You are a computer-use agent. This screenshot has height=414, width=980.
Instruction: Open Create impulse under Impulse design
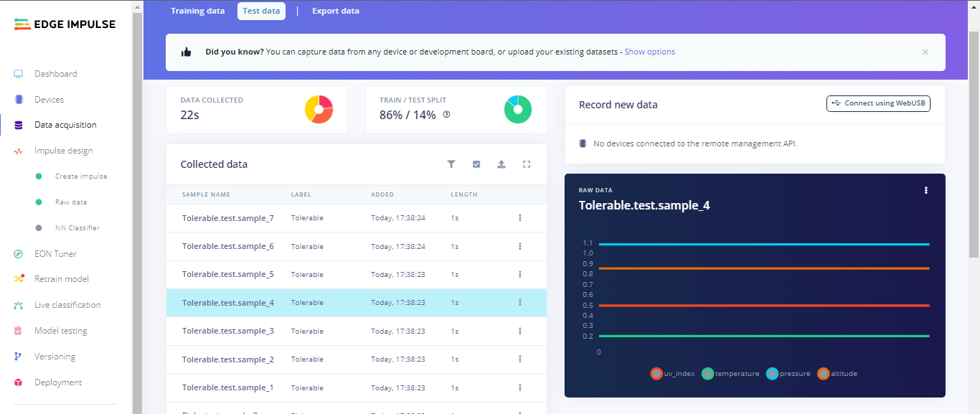pyautogui.click(x=81, y=177)
